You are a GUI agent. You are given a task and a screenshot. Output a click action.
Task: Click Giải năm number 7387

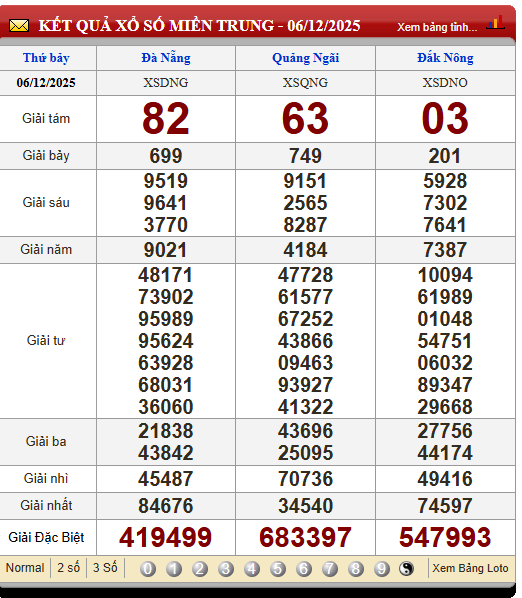pos(445,250)
